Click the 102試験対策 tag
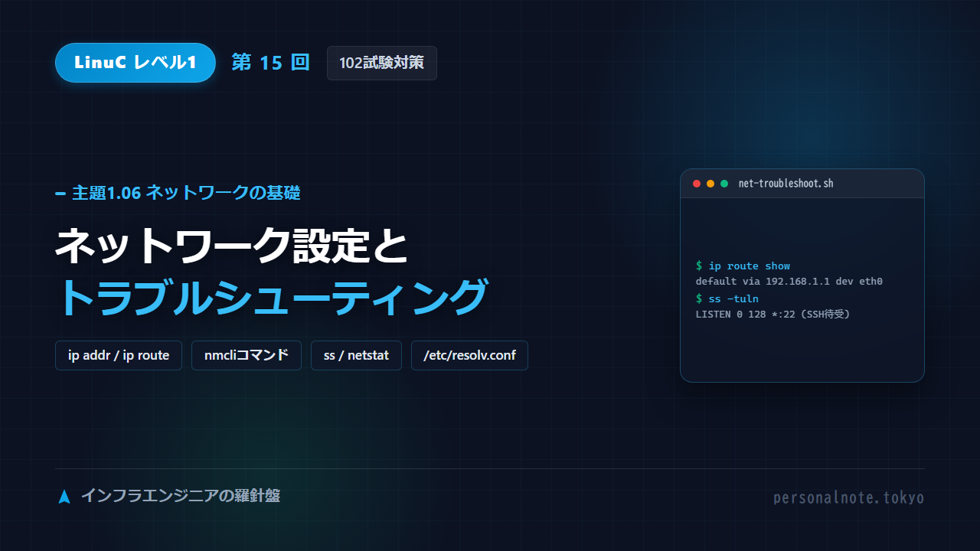 382,63
